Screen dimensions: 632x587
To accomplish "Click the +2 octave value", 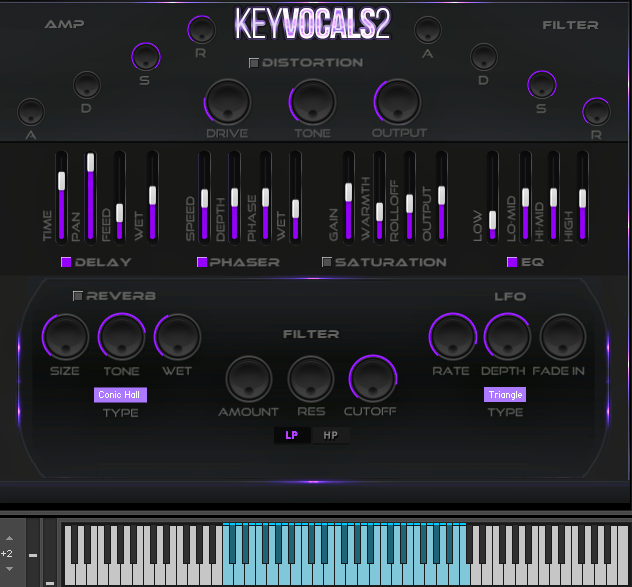I will [7, 554].
